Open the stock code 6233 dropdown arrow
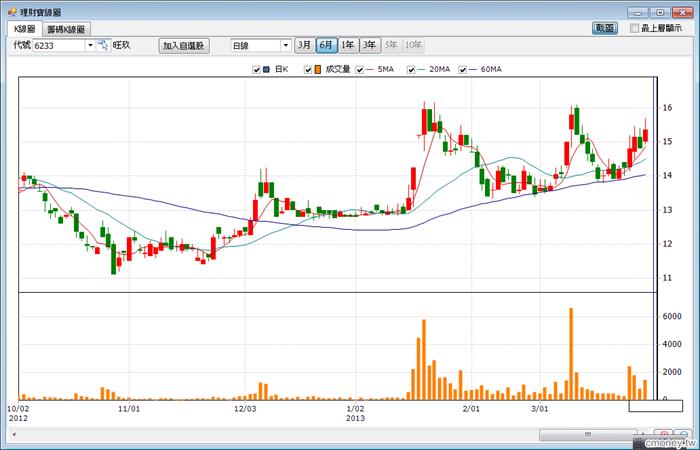 89,46
